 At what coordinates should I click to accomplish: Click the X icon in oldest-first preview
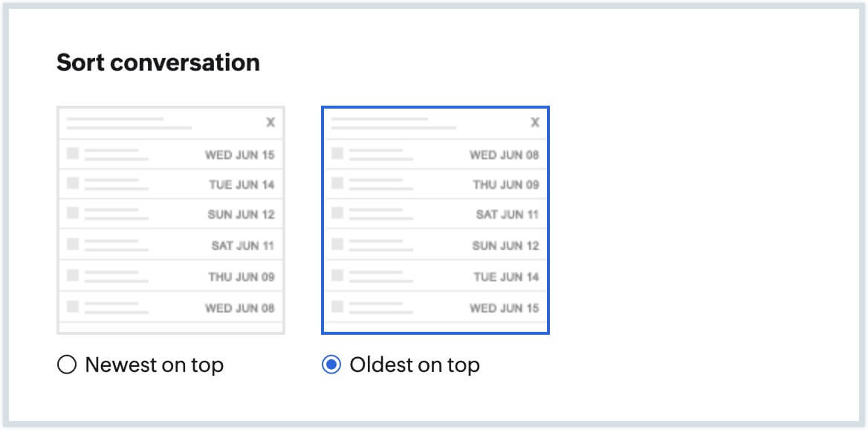click(x=535, y=123)
